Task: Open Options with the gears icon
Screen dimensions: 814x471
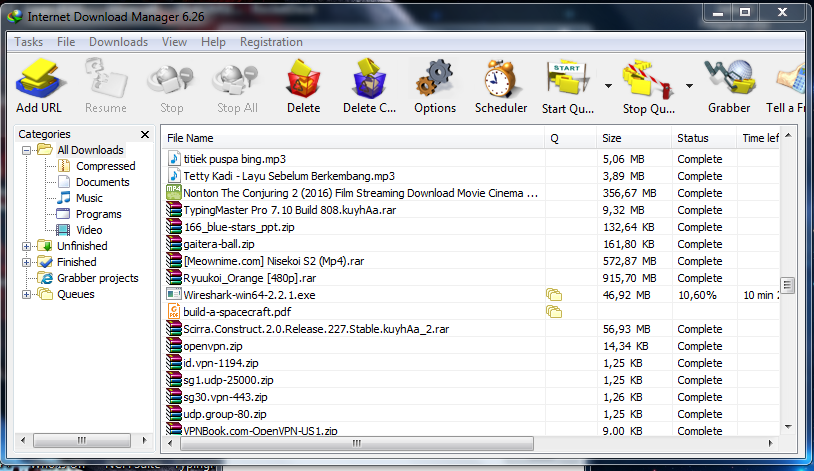Action: point(435,78)
